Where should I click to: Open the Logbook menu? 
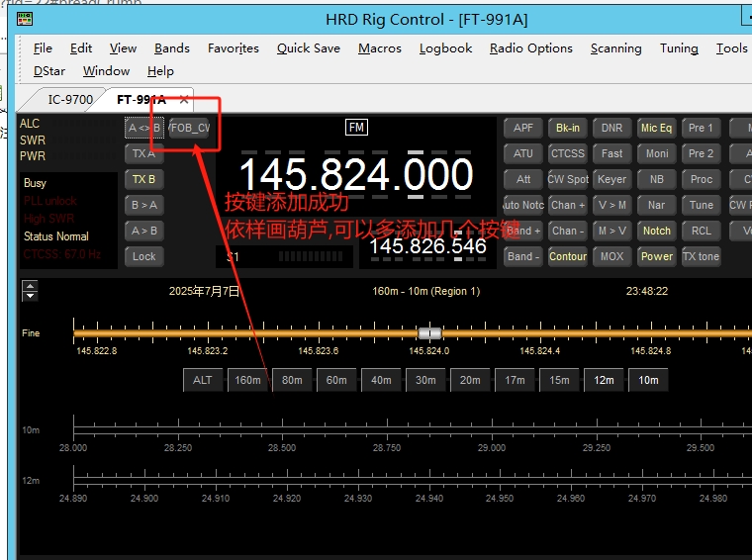click(445, 48)
